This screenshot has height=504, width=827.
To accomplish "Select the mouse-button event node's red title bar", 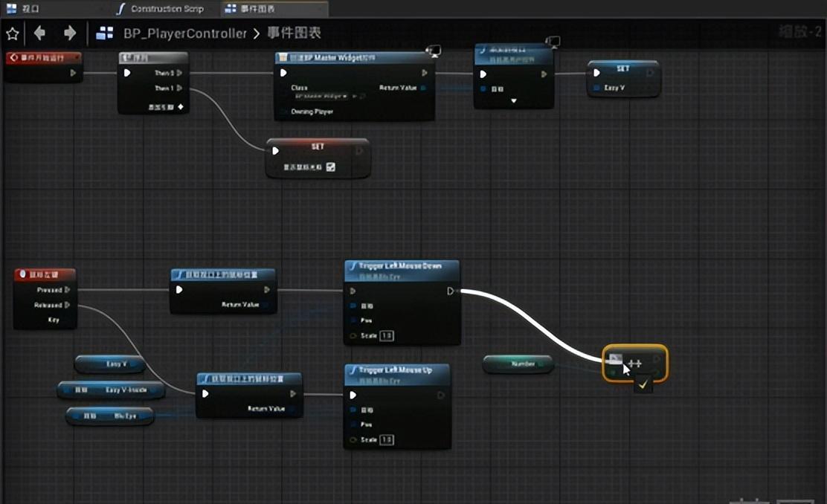I will (45, 274).
